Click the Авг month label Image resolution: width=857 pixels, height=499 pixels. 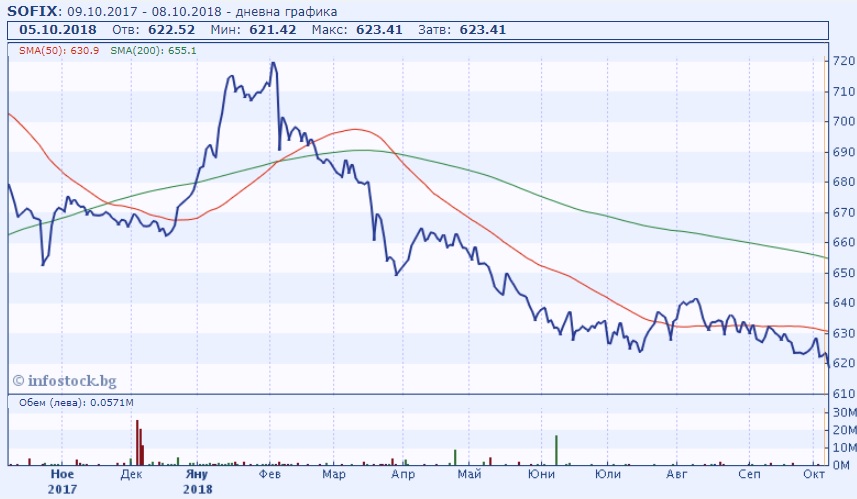[x=677, y=474]
